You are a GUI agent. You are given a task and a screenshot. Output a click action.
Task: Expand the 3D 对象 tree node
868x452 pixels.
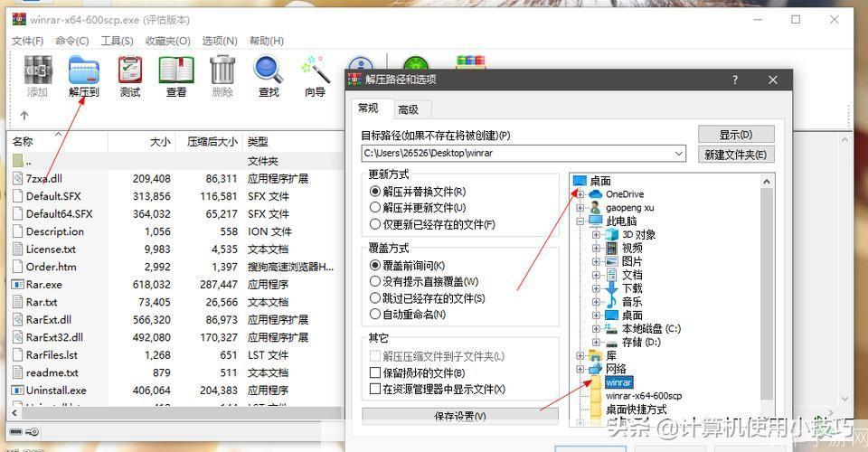596,234
